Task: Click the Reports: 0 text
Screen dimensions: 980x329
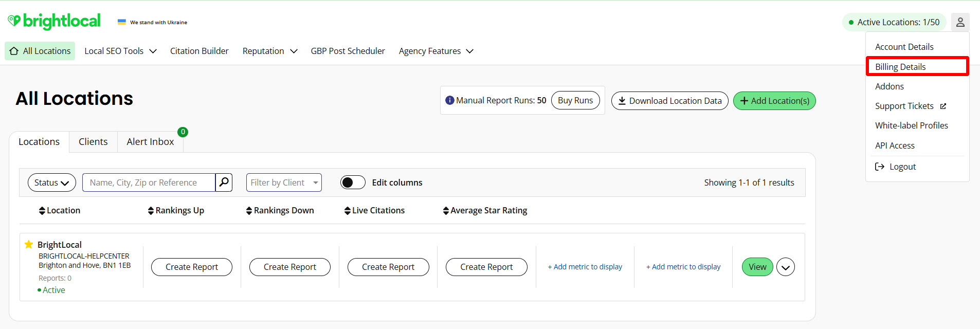Action: click(x=55, y=278)
